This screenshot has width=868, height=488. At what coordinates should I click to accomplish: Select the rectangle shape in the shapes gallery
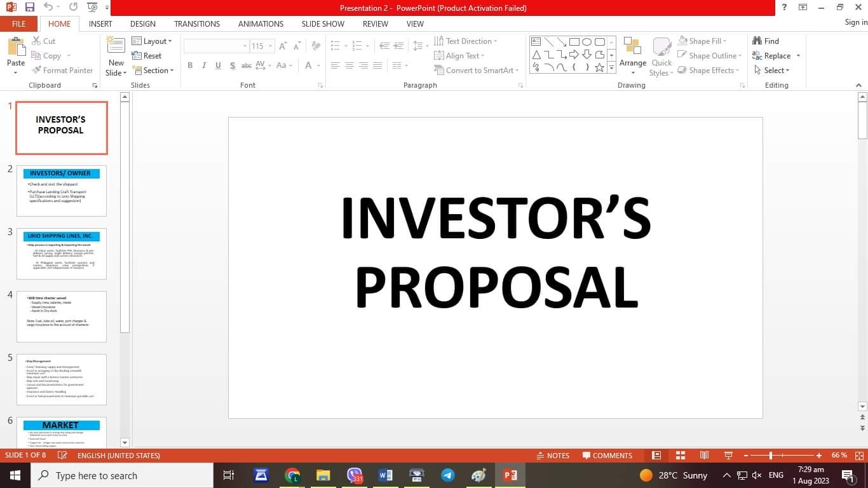point(574,42)
